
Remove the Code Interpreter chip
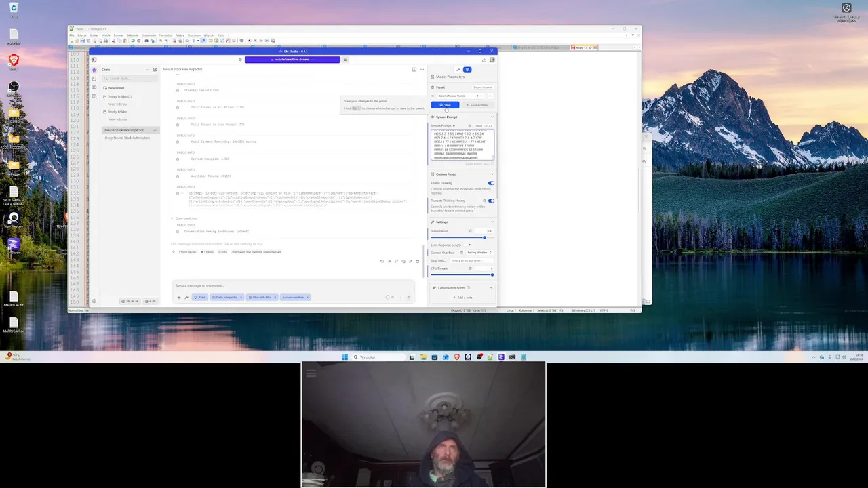(241, 297)
